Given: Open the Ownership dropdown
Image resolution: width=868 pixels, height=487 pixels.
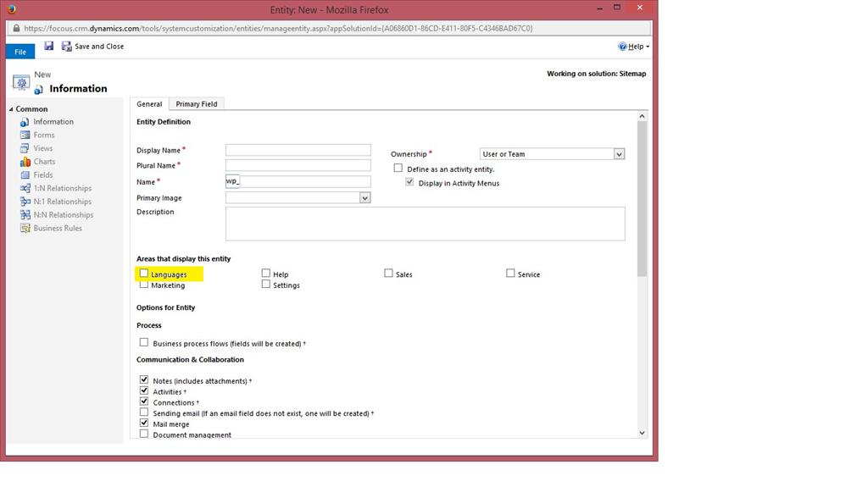Looking at the screenshot, I should pyautogui.click(x=619, y=154).
